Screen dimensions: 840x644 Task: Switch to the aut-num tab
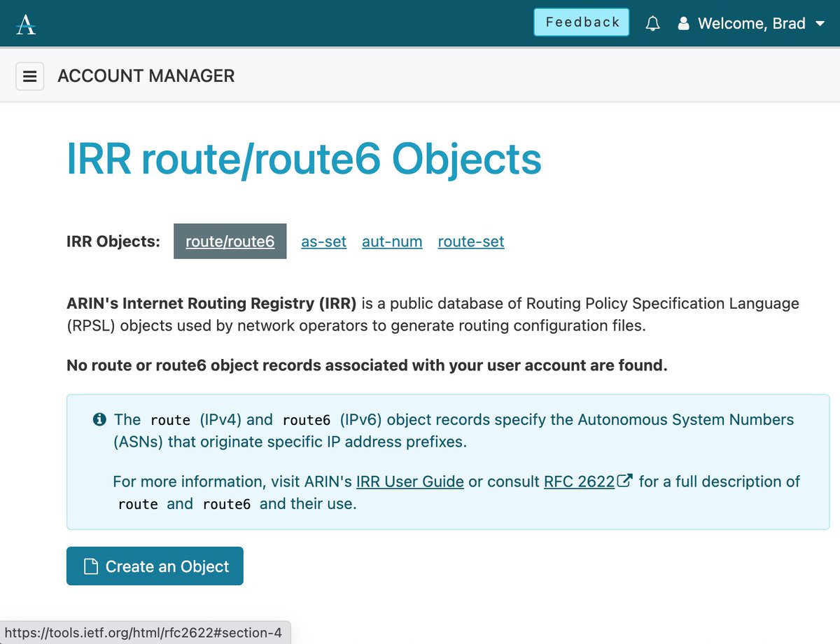point(392,241)
